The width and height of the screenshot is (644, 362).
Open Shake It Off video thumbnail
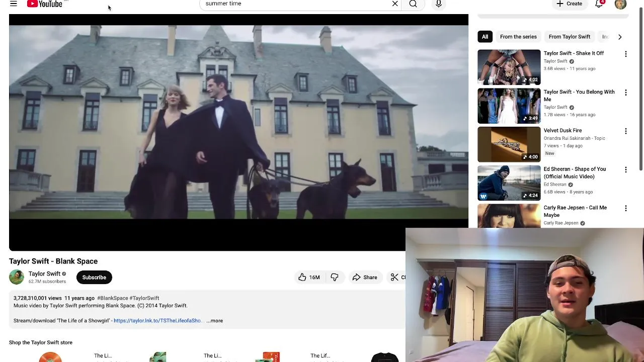pyautogui.click(x=509, y=67)
